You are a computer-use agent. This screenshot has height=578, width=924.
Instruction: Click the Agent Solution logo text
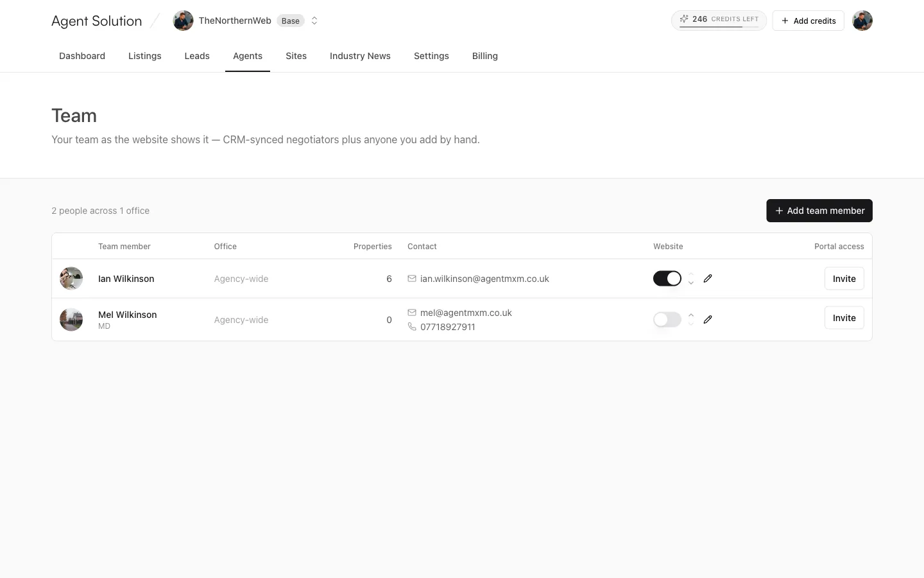pos(97,21)
